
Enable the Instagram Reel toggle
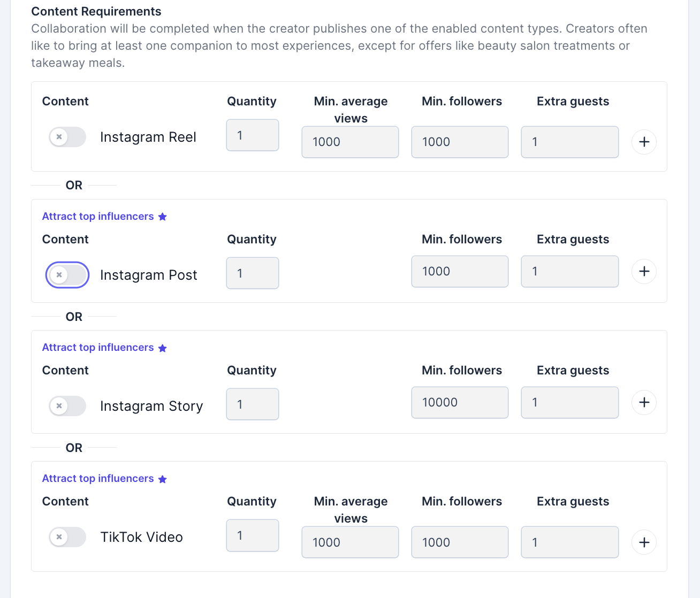67,137
